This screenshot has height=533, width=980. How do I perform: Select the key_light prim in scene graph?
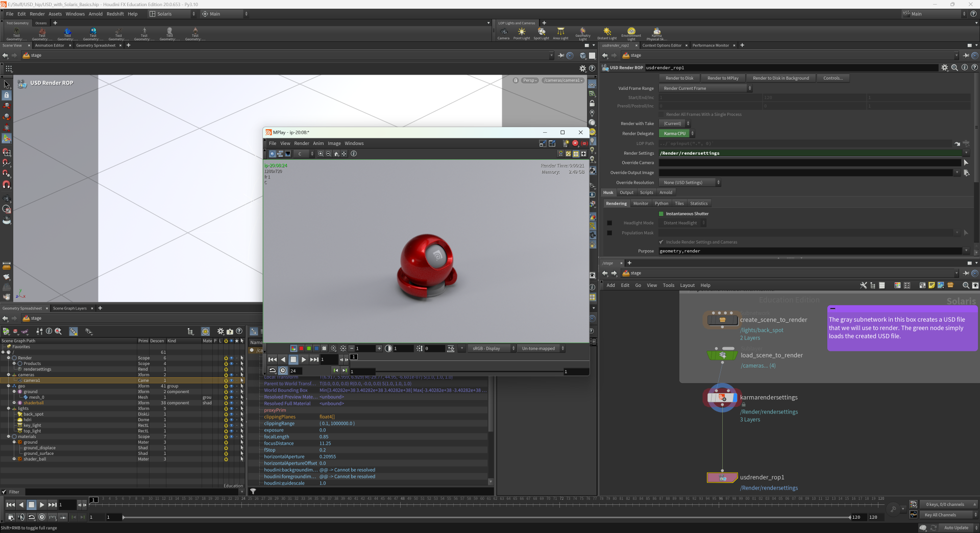coord(32,425)
